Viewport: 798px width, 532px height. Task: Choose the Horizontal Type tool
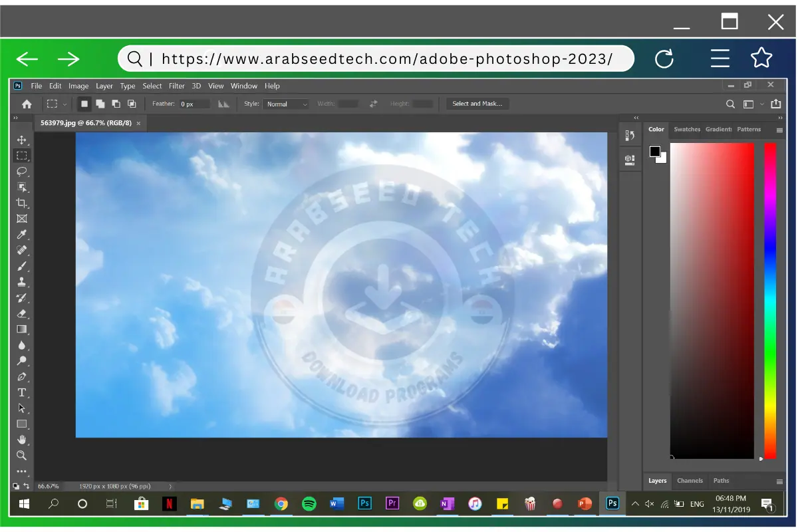[22, 392]
